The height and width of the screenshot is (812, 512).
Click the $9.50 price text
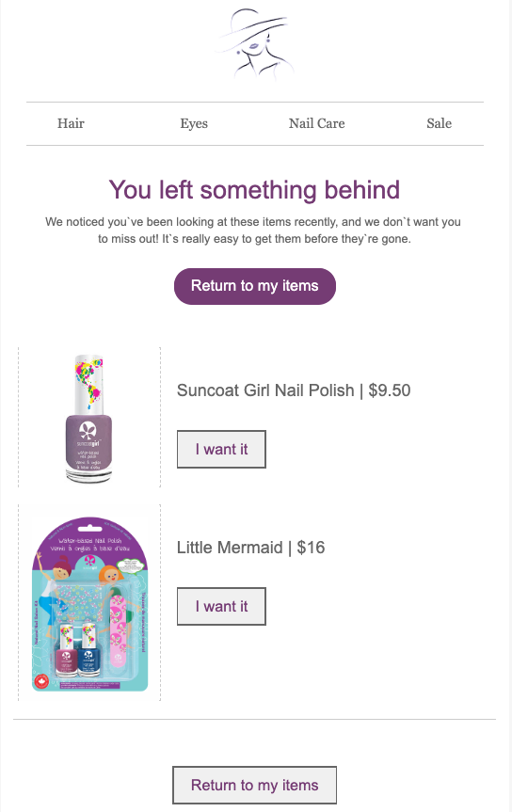pyautogui.click(x=390, y=390)
